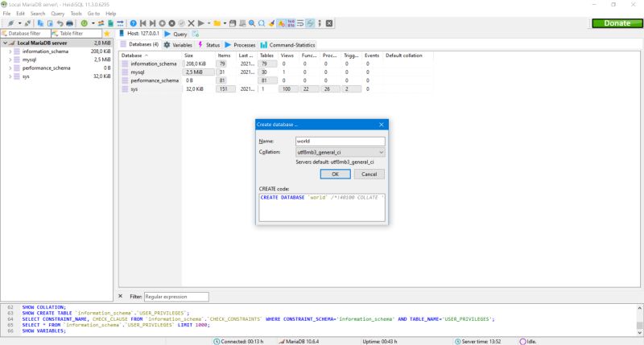Expand the mysql tree node

(10, 60)
